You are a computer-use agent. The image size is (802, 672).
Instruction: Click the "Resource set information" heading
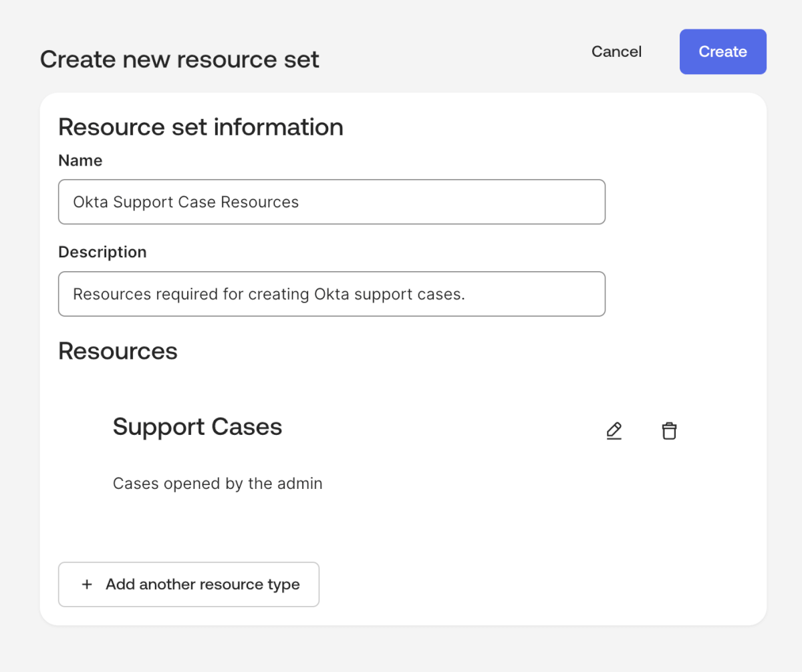pyautogui.click(x=201, y=127)
